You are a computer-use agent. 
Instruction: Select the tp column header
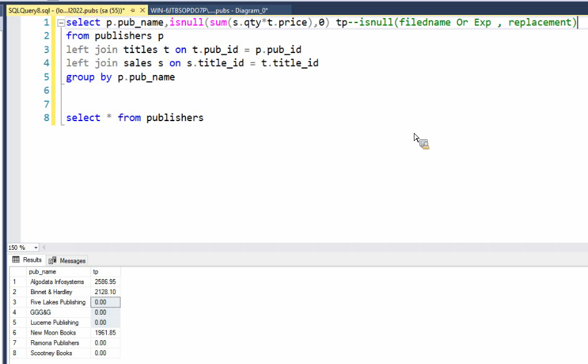[105, 272]
